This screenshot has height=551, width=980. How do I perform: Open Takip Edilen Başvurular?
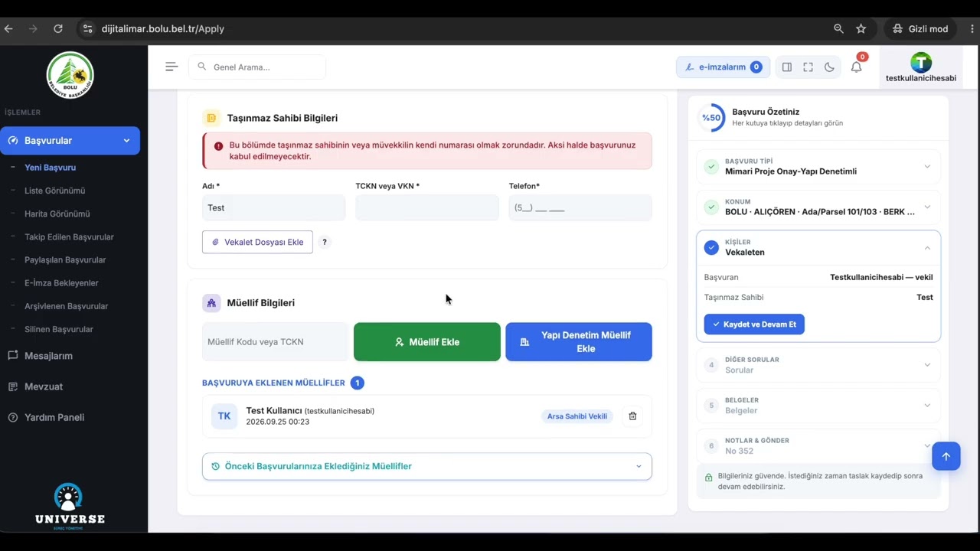69,236
